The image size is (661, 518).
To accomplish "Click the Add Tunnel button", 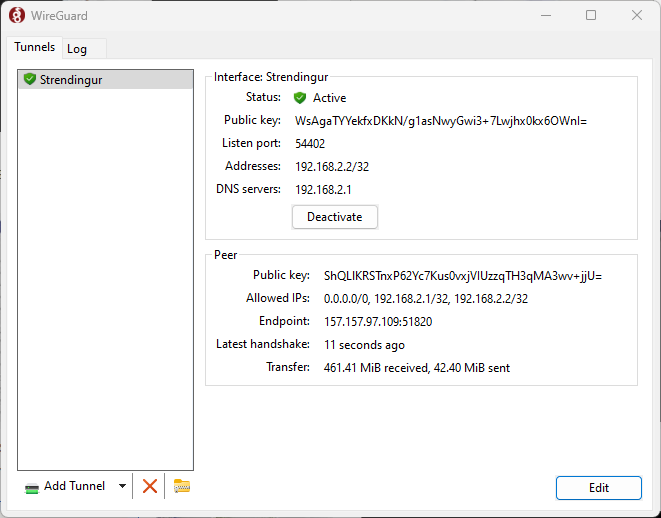I will 66,486.
